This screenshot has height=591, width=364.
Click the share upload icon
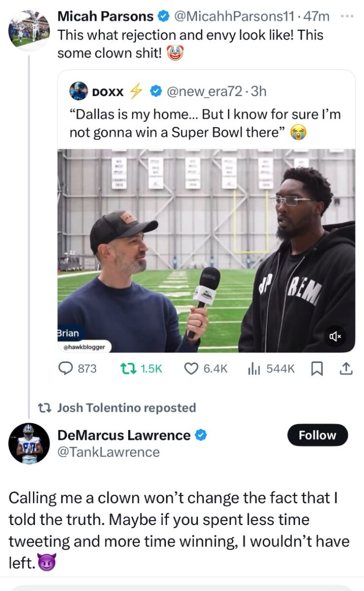pos(346,368)
